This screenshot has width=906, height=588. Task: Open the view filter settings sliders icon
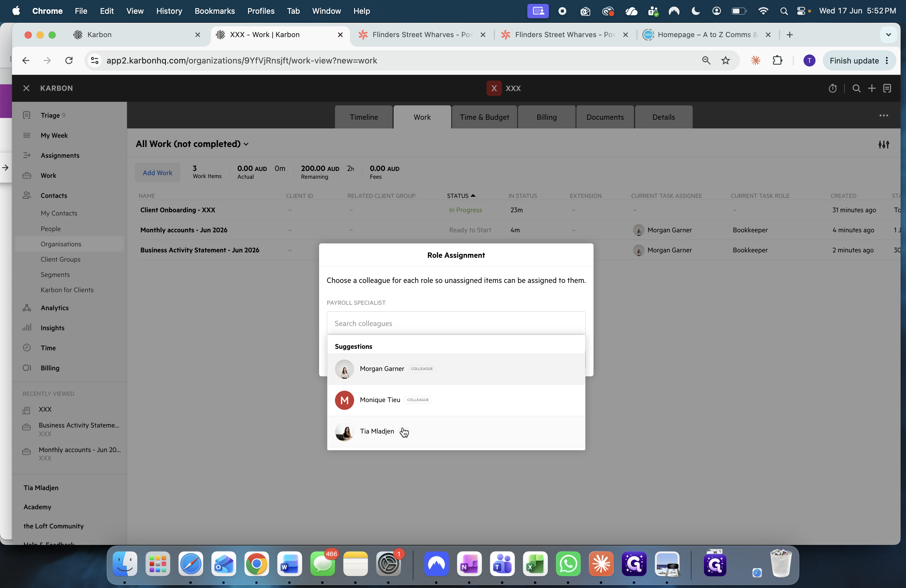point(884,144)
